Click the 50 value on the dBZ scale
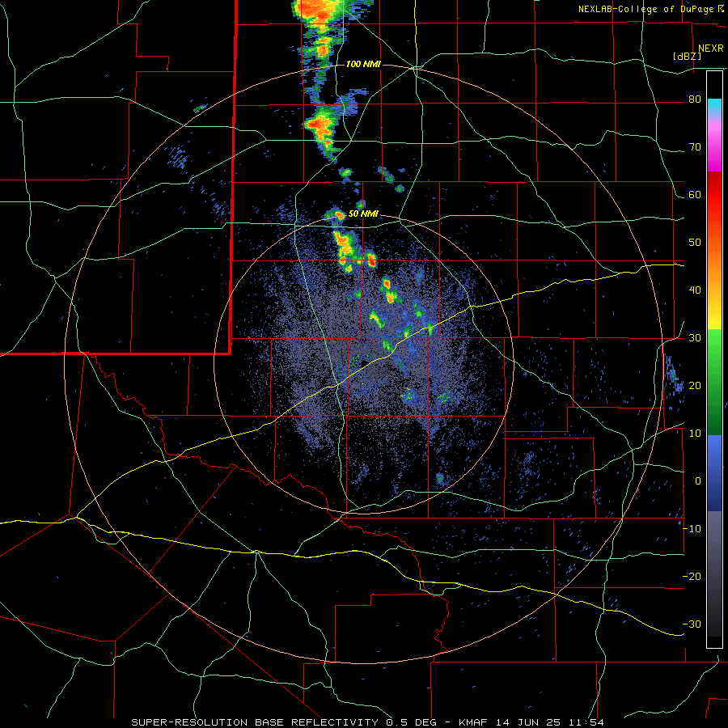This screenshot has height=728, width=728. tap(695, 243)
